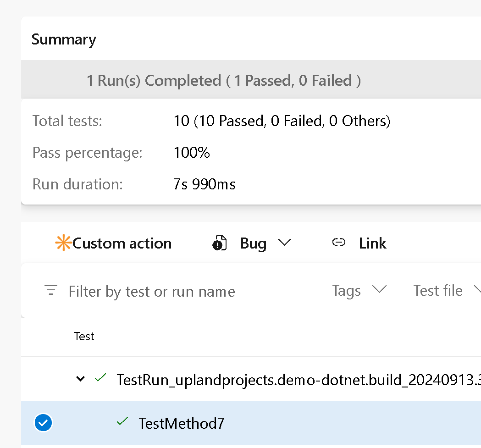This screenshot has height=448, width=481.
Task: Open the Bug dropdown arrow
Action: click(x=285, y=243)
